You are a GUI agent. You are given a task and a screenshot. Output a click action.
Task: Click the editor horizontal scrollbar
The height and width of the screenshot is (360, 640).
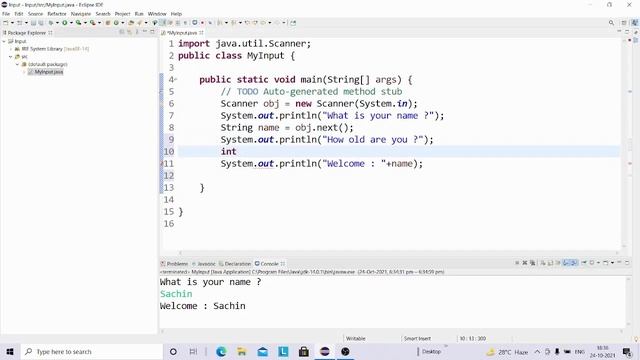pos(398,253)
